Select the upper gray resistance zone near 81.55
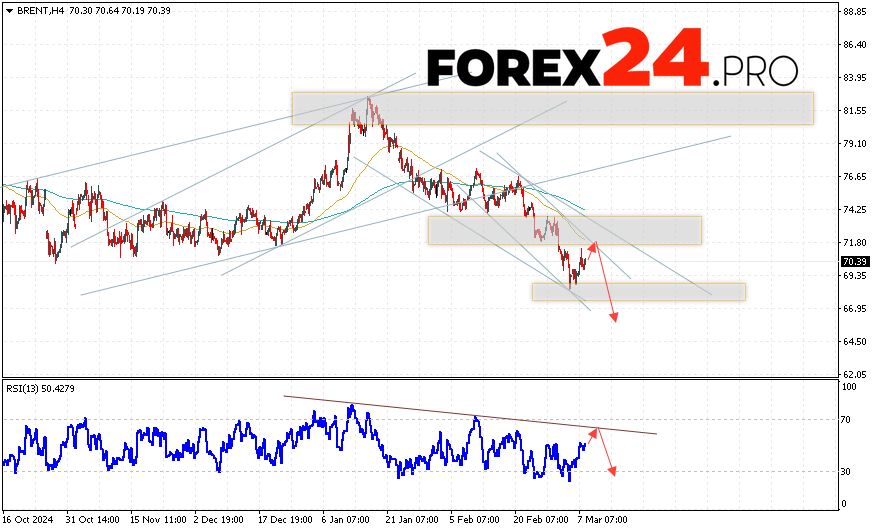 552,108
